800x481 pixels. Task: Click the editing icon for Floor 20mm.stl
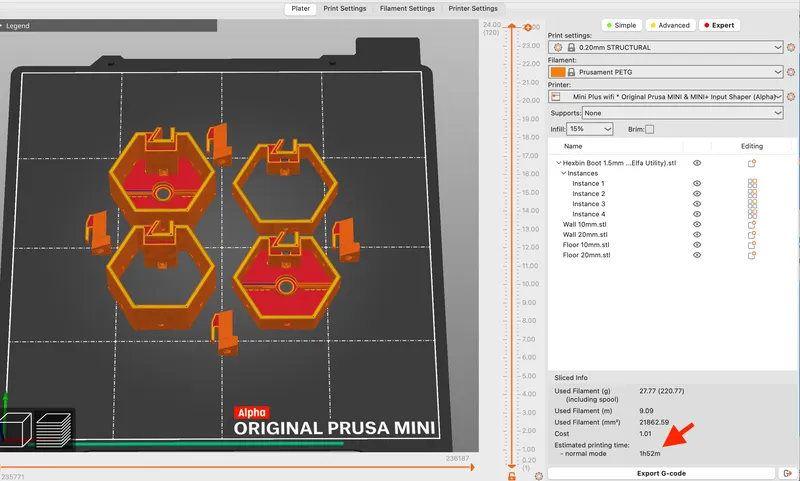coord(752,255)
